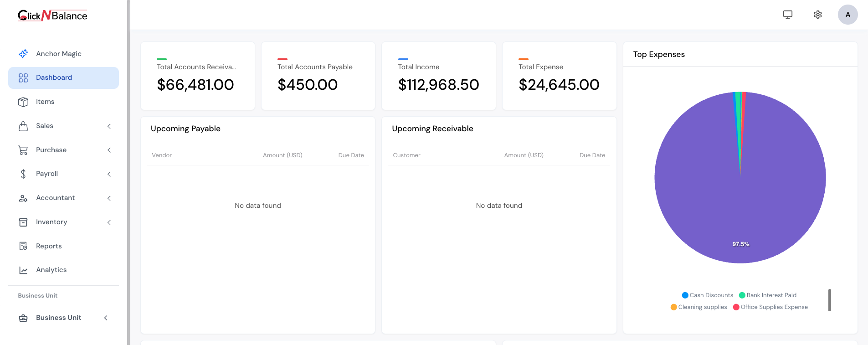The height and width of the screenshot is (345, 868).
Task: Expand the Purchase submenu chevron
Action: (109, 150)
